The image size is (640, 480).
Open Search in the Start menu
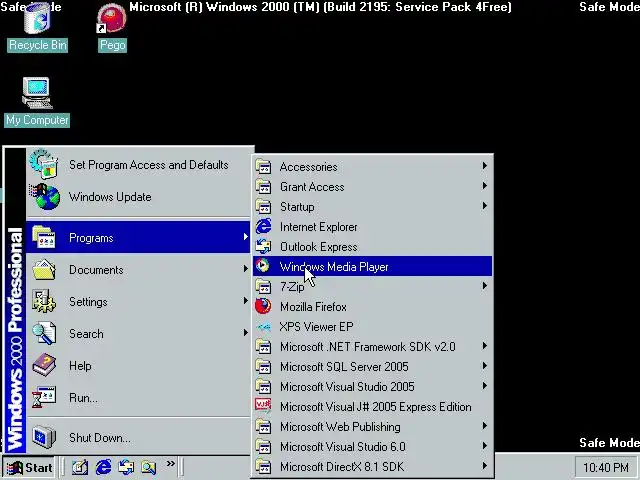tap(138, 333)
